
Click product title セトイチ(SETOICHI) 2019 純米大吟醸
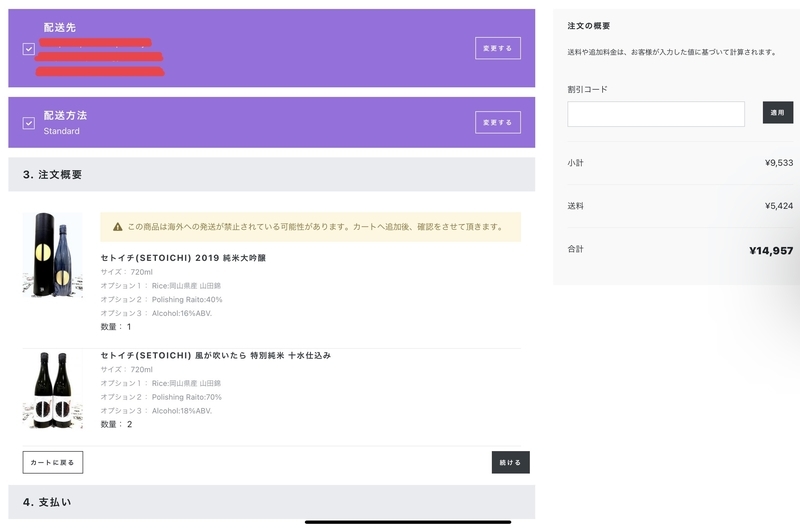click(183, 258)
